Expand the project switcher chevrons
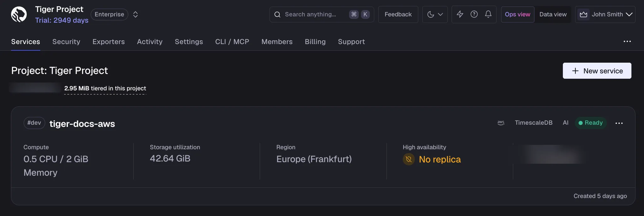The height and width of the screenshot is (216, 644). click(x=136, y=14)
